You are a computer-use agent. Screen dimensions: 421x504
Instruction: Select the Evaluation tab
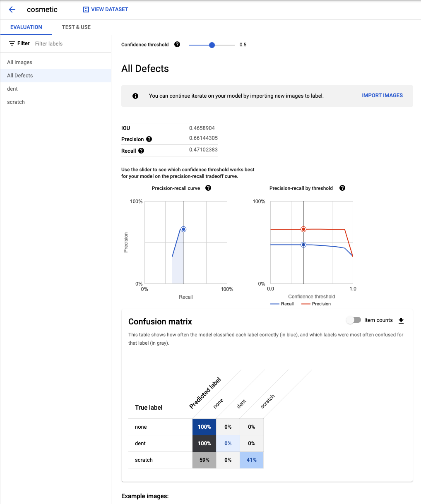[26, 27]
